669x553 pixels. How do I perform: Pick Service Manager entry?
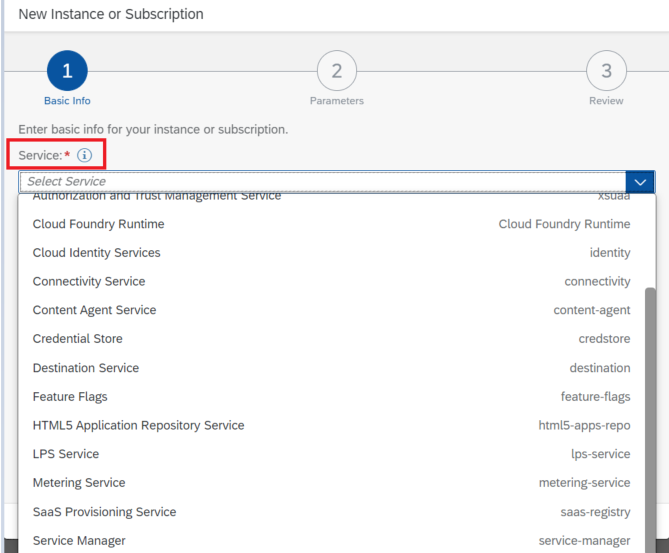click(332, 541)
